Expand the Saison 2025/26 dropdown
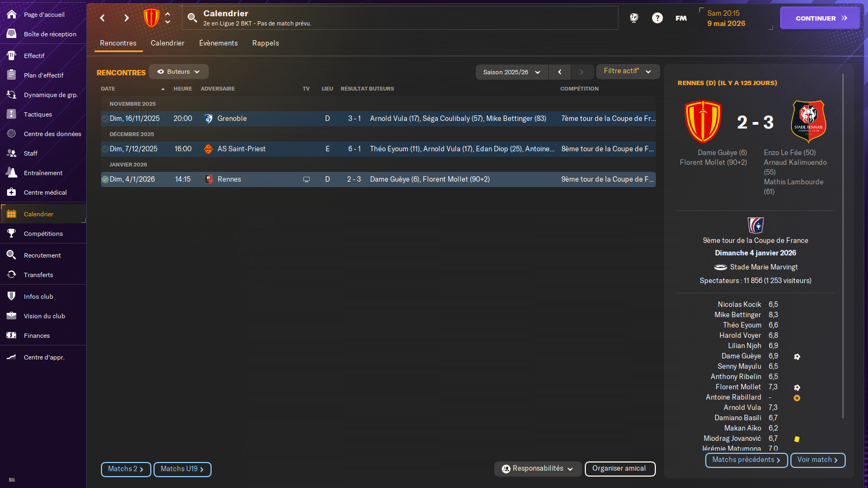 click(512, 72)
